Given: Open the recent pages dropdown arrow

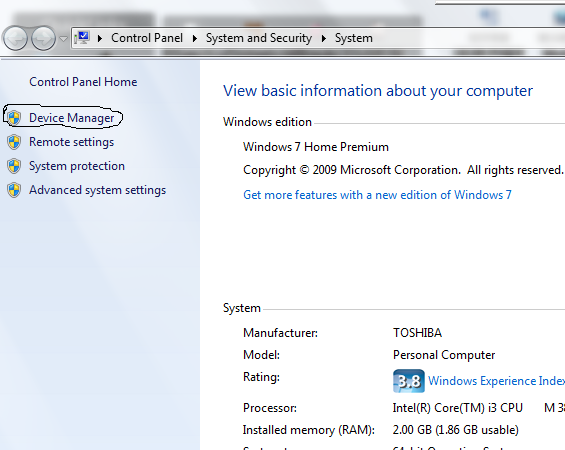Looking at the screenshot, I should click(x=63, y=39).
